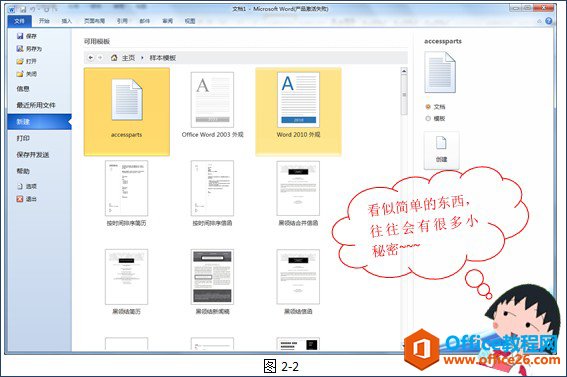Click the Word help question mark icon
Image resolution: width=567 pixels, height=377 pixels.
tap(549, 21)
